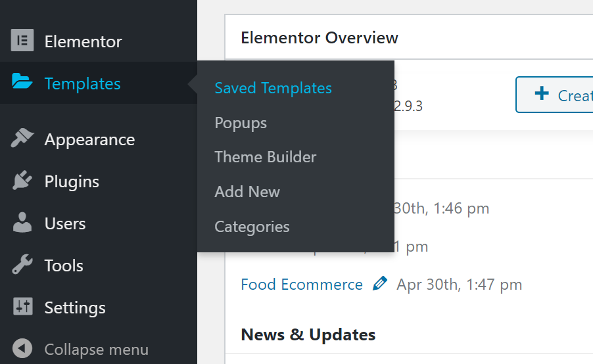The height and width of the screenshot is (364, 593).
Task: Click the Create button with plus sign
Action: point(554,95)
